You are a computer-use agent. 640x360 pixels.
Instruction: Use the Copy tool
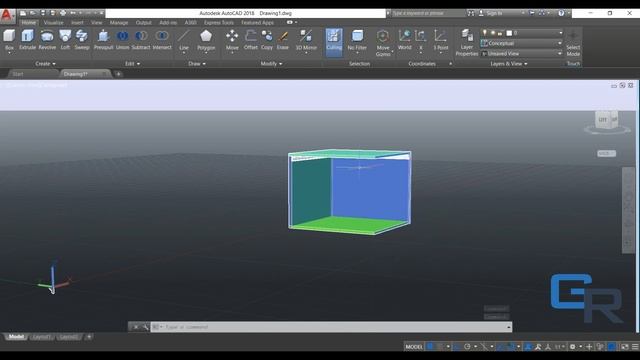(267, 40)
